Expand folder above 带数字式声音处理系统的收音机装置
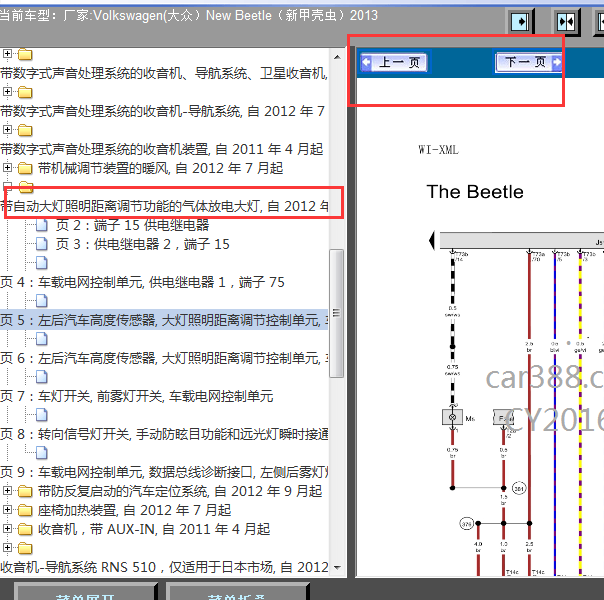The image size is (604, 600). tap(7, 129)
